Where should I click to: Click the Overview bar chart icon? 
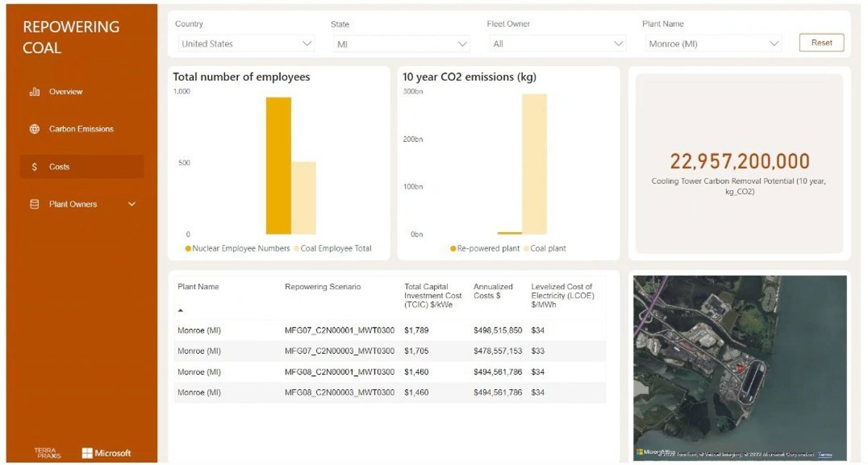[34, 92]
